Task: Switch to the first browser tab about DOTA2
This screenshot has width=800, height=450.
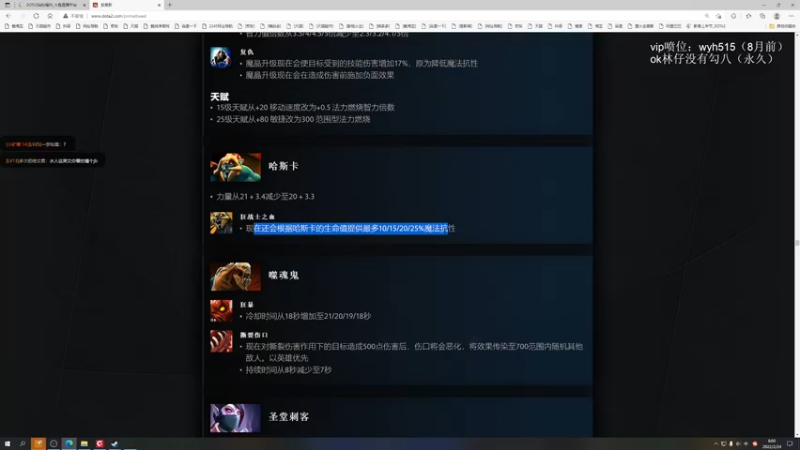Action: pos(50,5)
